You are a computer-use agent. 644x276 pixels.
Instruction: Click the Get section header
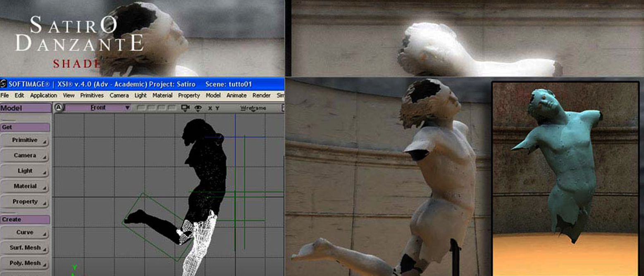pos(25,127)
